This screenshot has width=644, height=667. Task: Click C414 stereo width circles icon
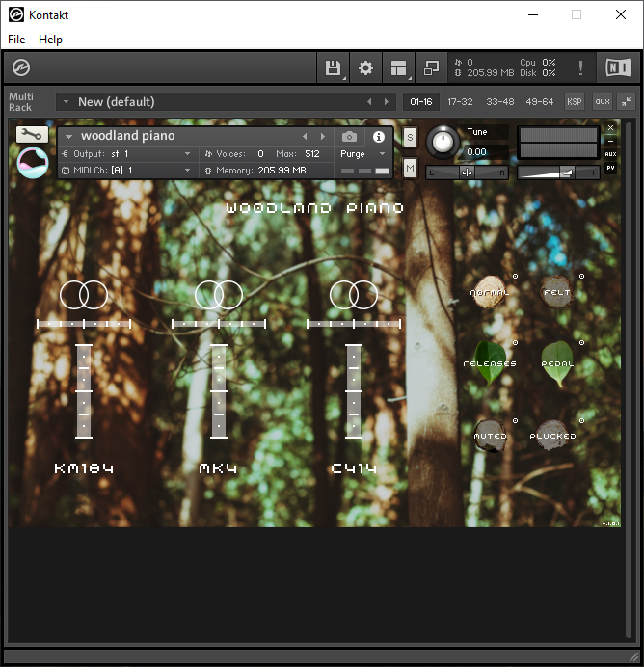point(354,295)
